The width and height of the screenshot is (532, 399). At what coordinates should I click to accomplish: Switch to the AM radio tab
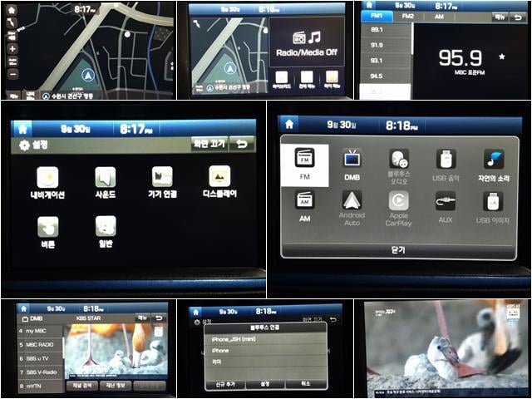tap(438, 16)
